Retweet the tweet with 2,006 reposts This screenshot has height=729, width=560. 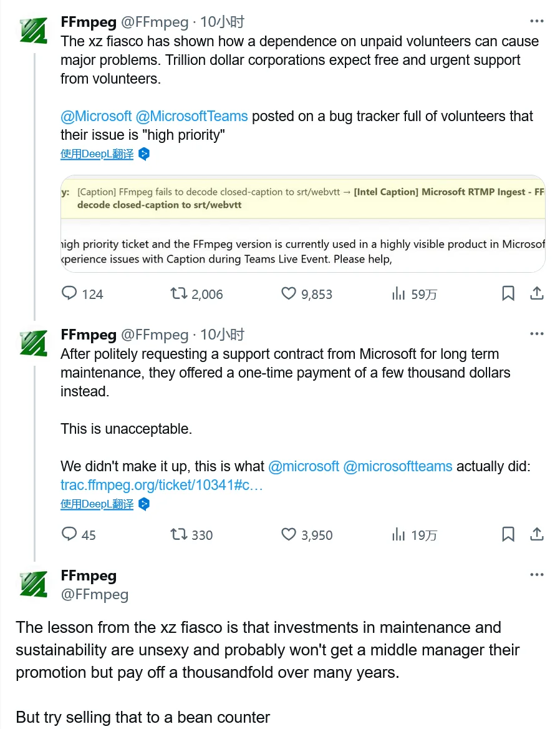tap(181, 293)
